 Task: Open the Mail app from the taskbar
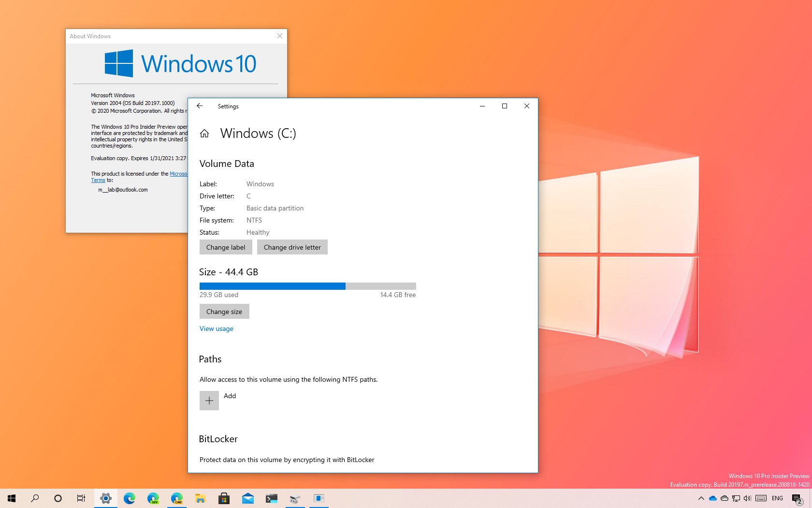coord(248,498)
